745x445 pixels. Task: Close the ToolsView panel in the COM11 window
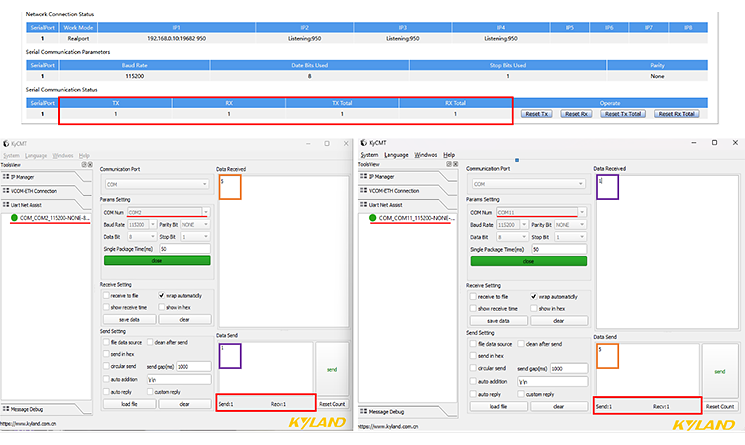click(455, 164)
